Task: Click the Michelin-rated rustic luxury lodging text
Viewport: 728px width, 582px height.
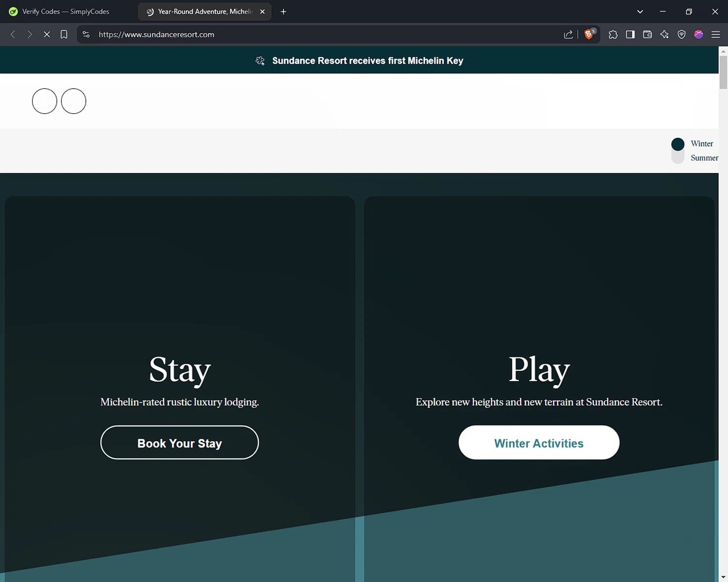Action: pyautogui.click(x=180, y=402)
